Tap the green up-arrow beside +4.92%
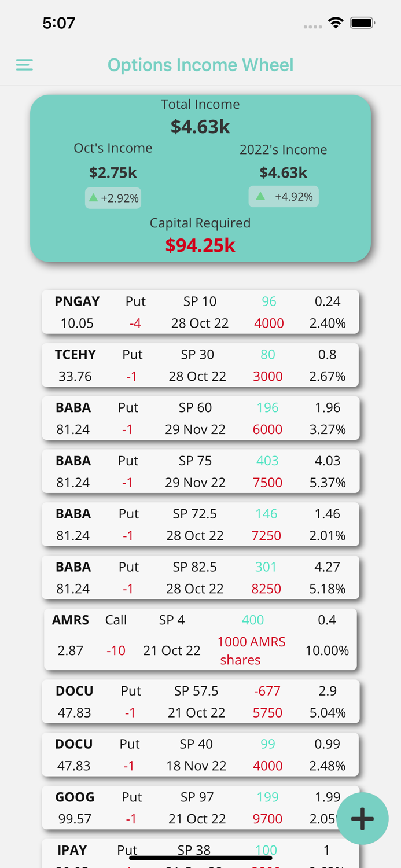 (x=262, y=196)
